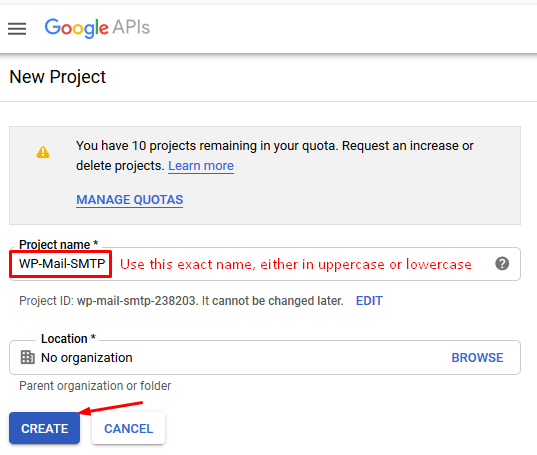Click the Parent organization or folder hint
This screenshot has height=455, width=537.
point(95,386)
